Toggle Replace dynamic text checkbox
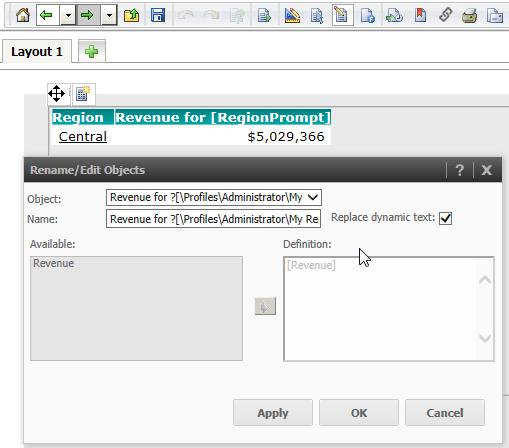The width and height of the screenshot is (509, 448). point(445,218)
